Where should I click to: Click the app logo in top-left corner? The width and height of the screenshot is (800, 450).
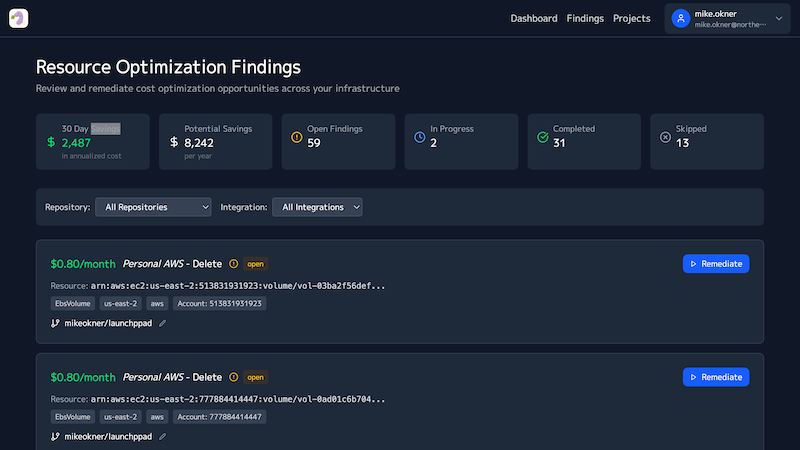(x=17, y=18)
